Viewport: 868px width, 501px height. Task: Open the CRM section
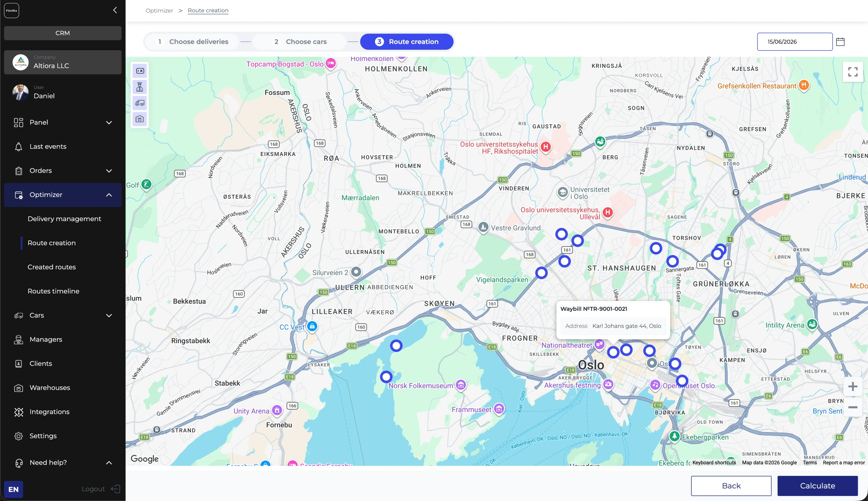(x=63, y=33)
